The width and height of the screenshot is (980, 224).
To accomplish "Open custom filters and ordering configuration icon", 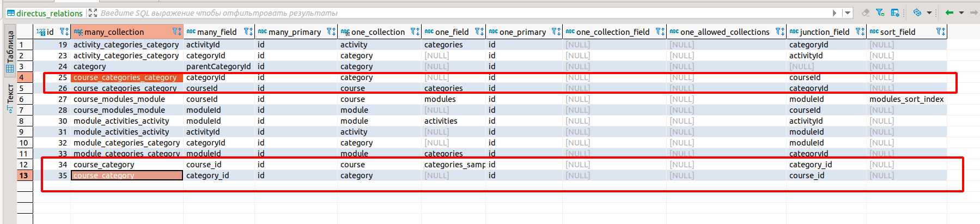I will [895, 13].
